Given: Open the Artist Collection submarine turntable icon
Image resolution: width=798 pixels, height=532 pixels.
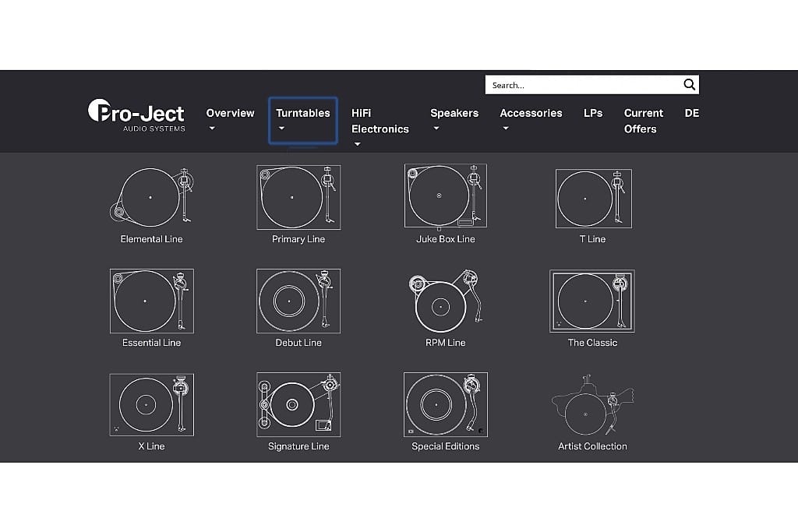Looking at the screenshot, I should point(592,405).
